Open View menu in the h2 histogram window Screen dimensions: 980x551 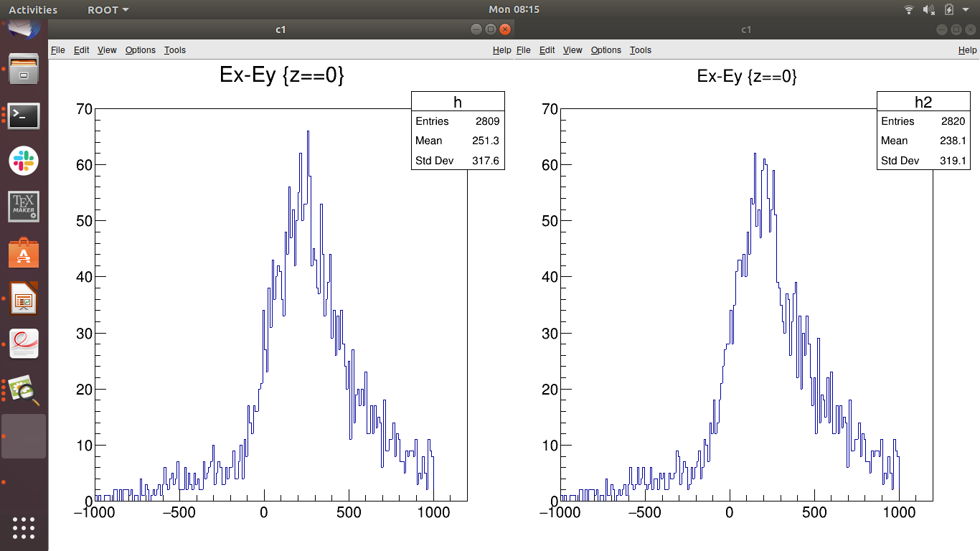[573, 50]
